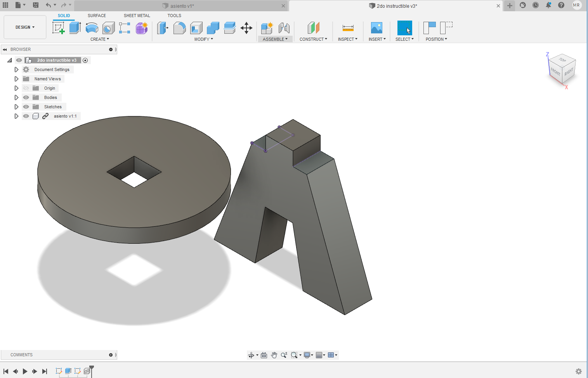Click the Measure tool icon

tap(348, 28)
